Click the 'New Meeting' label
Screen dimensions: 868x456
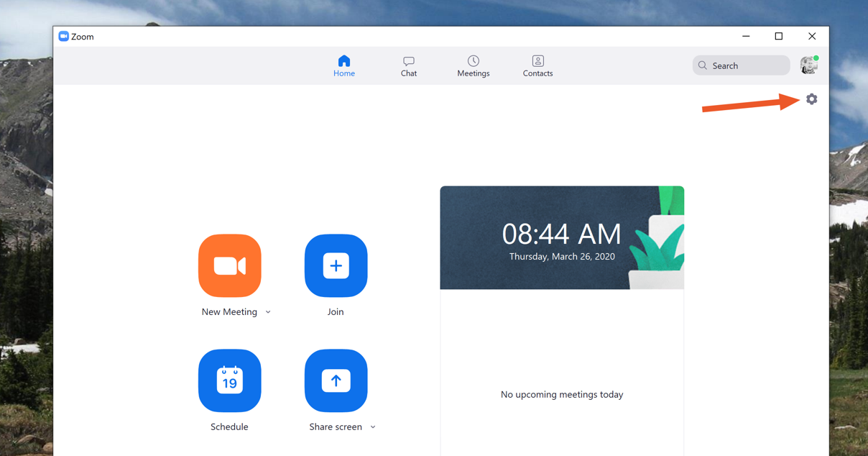coord(229,312)
